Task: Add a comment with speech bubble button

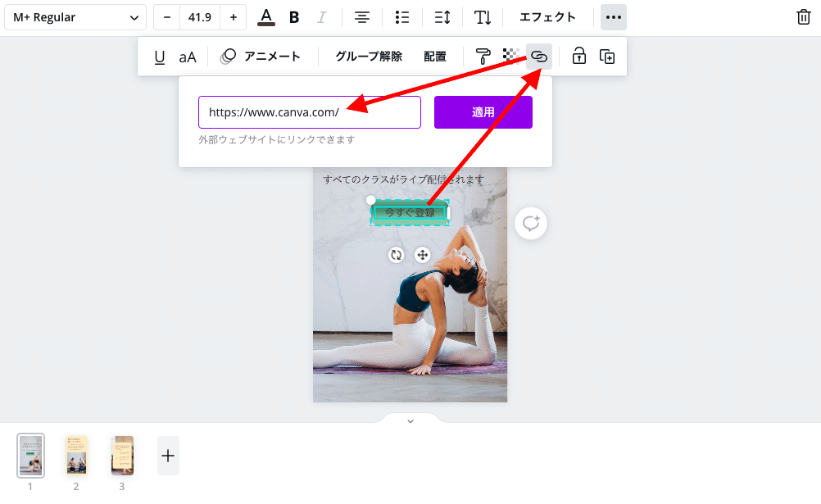Action: [531, 224]
